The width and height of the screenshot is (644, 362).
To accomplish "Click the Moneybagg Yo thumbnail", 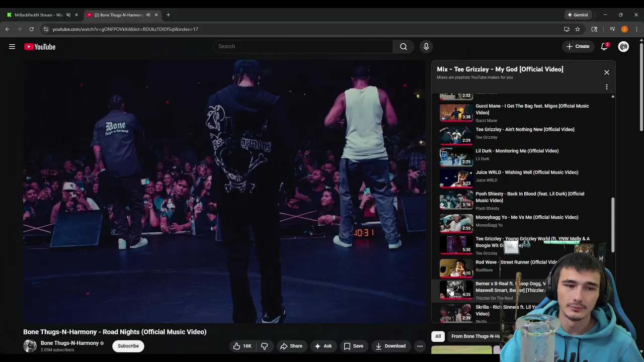I will 456,223.
